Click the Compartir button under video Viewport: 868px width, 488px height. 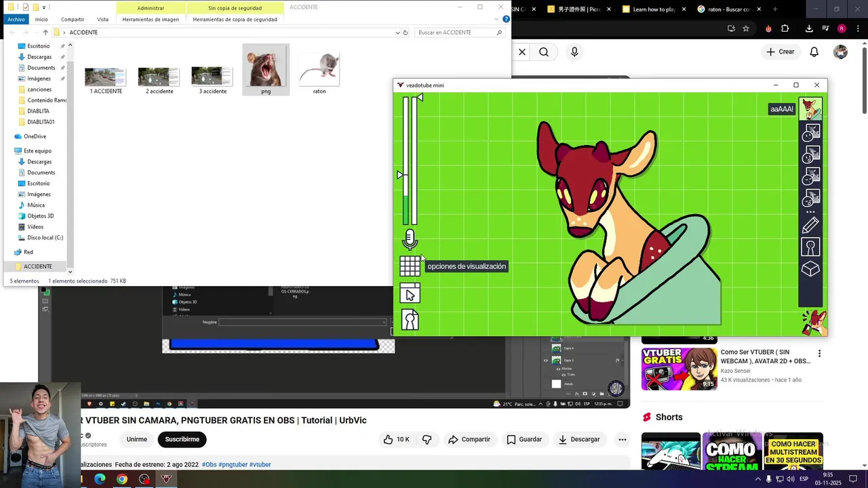point(469,439)
